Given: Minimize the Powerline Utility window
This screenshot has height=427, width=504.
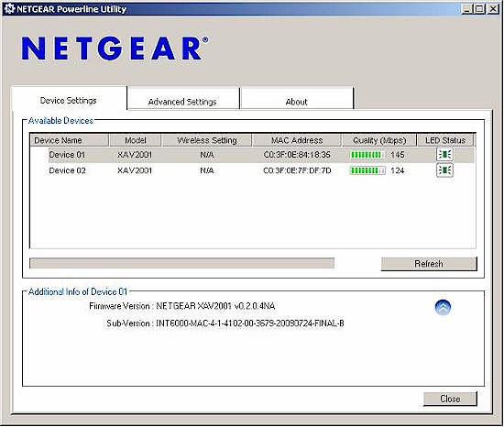Looking at the screenshot, I should click(x=466, y=8).
